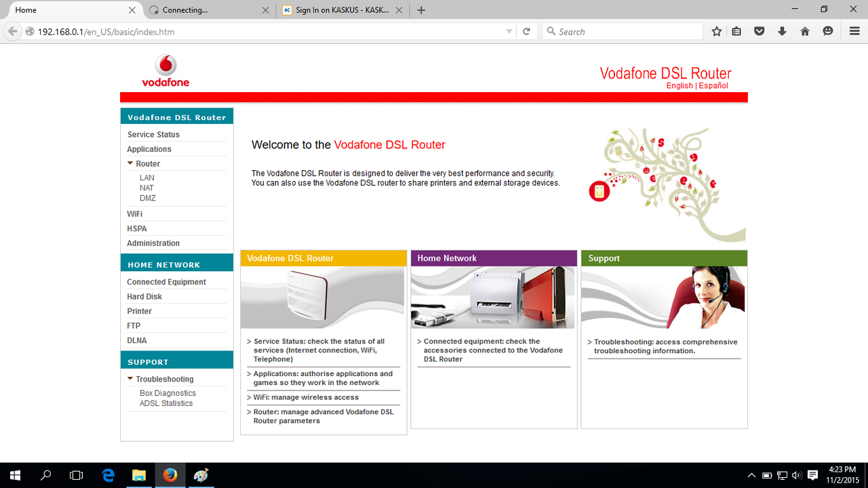
Task: Launch Microsoft Edge from taskbar
Action: tap(108, 475)
